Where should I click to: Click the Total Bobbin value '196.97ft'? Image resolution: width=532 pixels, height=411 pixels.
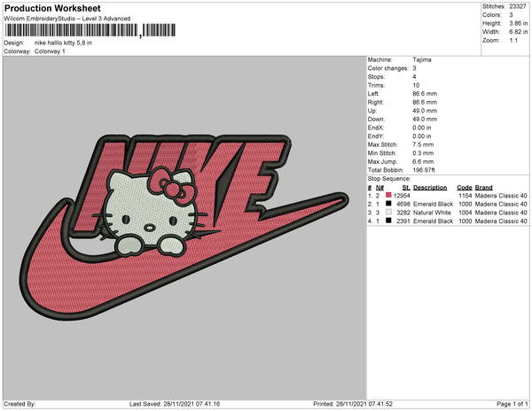coord(424,170)
